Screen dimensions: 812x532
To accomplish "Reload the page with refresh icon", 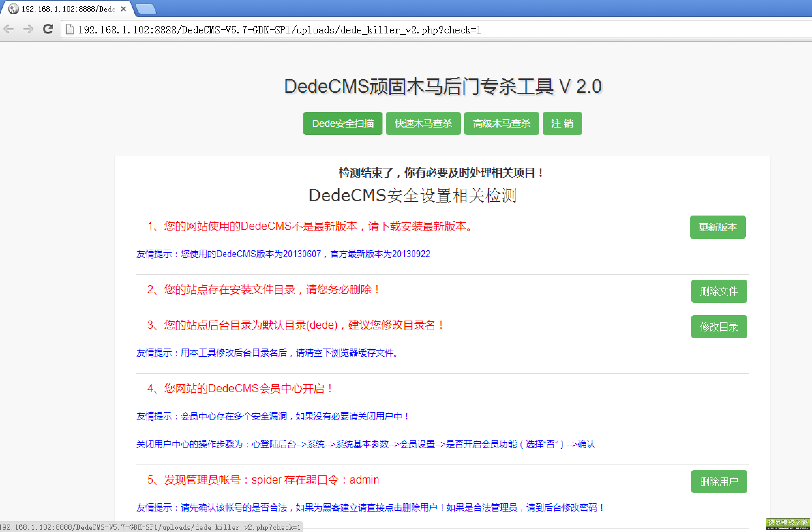I will point(48,29).
